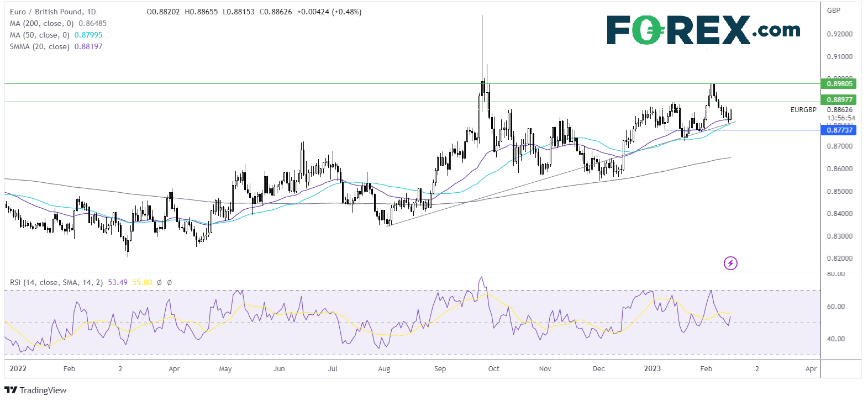
Task: Click the 2022 label on the time axis
Action: 18,368
